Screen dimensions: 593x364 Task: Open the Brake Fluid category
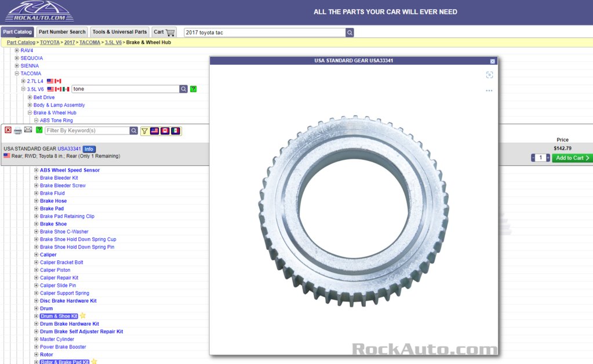52,193
